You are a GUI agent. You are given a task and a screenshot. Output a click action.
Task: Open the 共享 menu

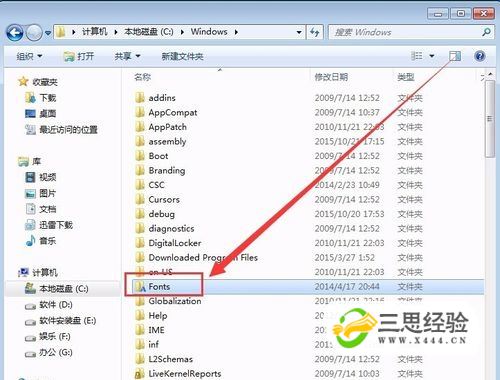127,56
